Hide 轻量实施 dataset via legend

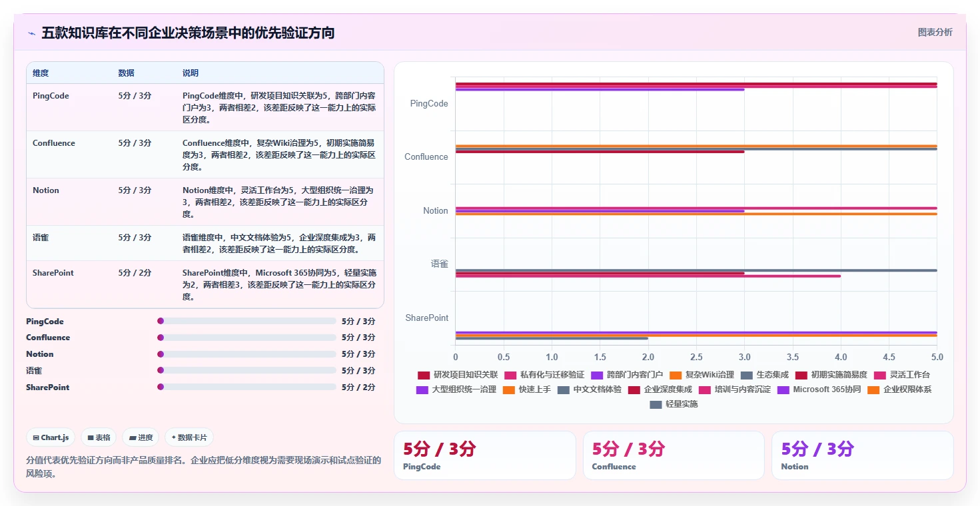point(674,404)
